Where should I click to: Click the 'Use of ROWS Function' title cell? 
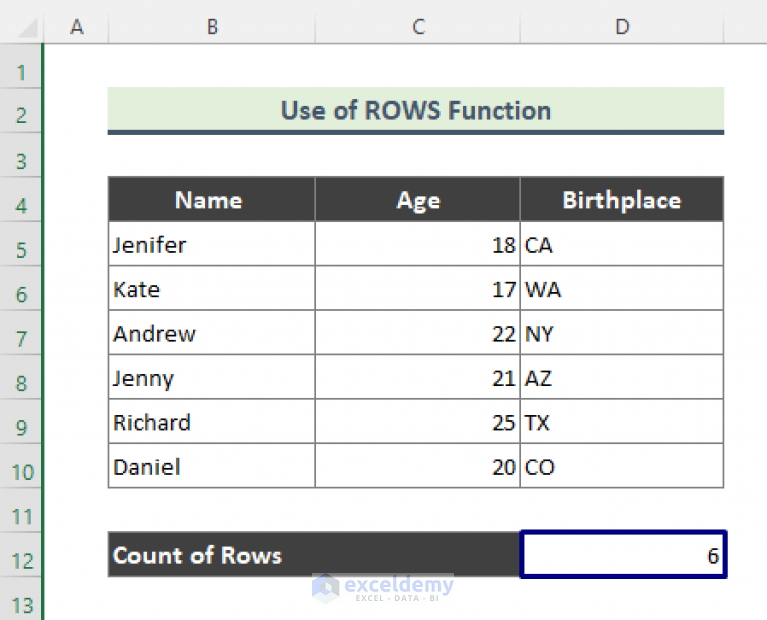416,110
